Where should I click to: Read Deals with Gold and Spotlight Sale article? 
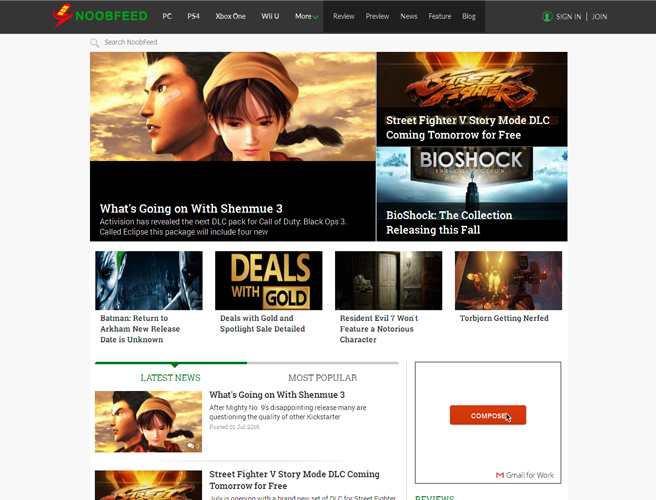[262, 323]
